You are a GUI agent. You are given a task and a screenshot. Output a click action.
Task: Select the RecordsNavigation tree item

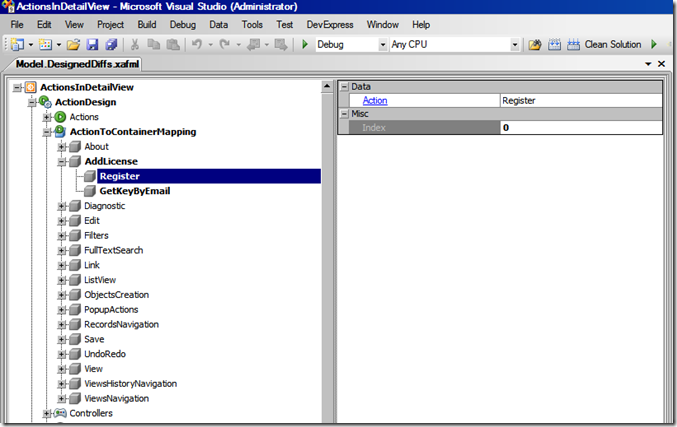tap(121, 324)
